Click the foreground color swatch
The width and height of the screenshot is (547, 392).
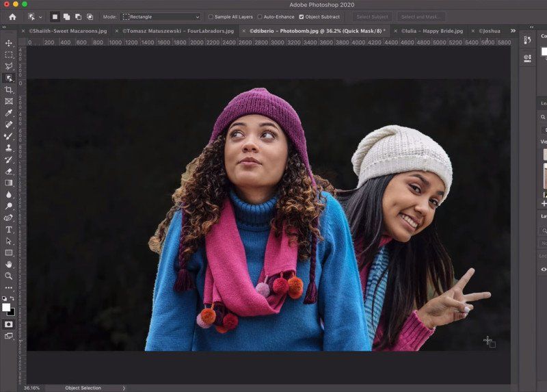point(6,307)
